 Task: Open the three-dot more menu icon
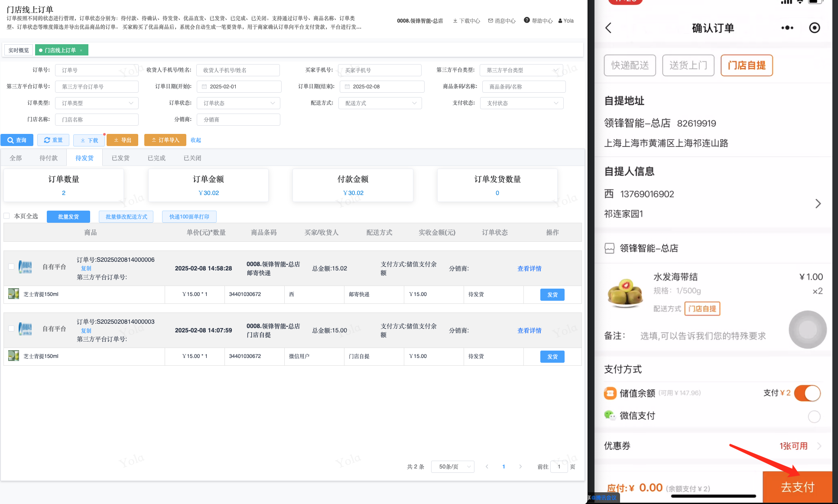[787, 28]
